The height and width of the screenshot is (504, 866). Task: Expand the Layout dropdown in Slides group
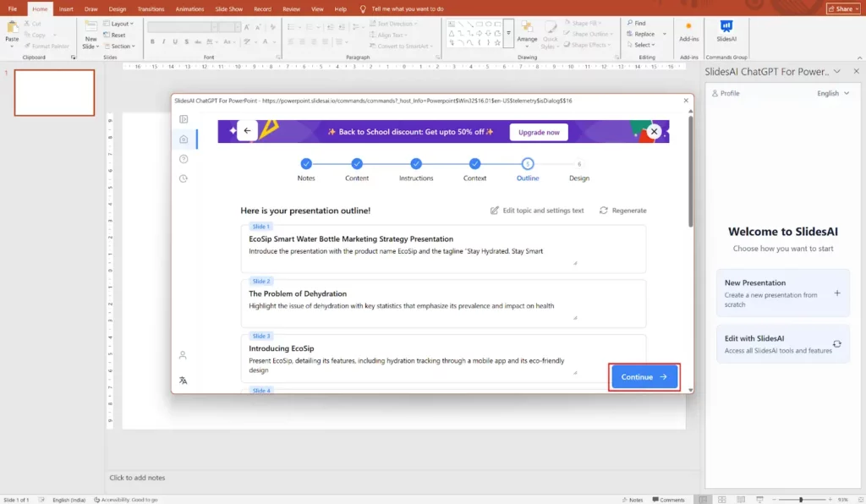tap(120, 24)
